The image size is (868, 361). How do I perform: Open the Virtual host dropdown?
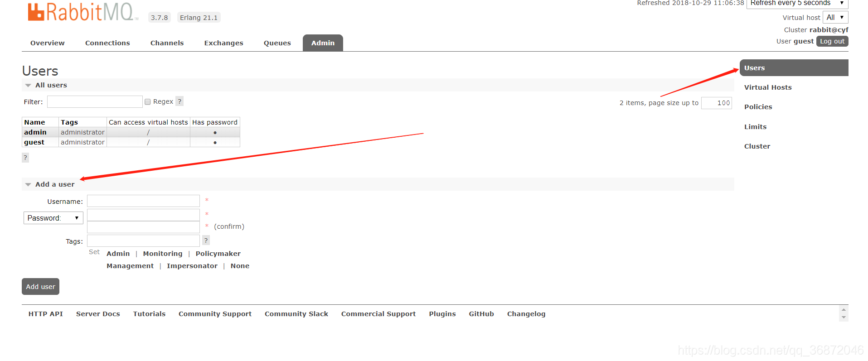click(x=835, y=17)
